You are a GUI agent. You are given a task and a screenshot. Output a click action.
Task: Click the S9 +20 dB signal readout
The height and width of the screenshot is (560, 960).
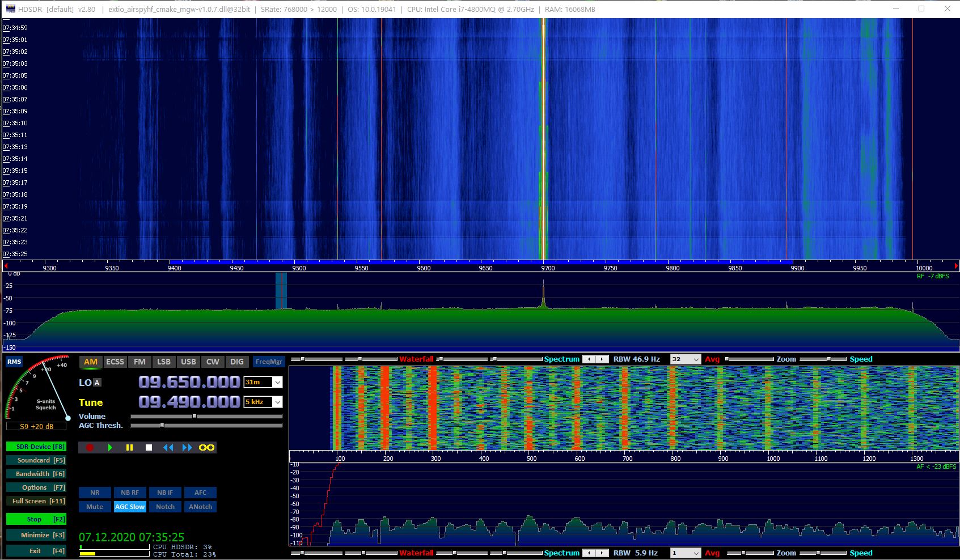(x=36, y=426)
